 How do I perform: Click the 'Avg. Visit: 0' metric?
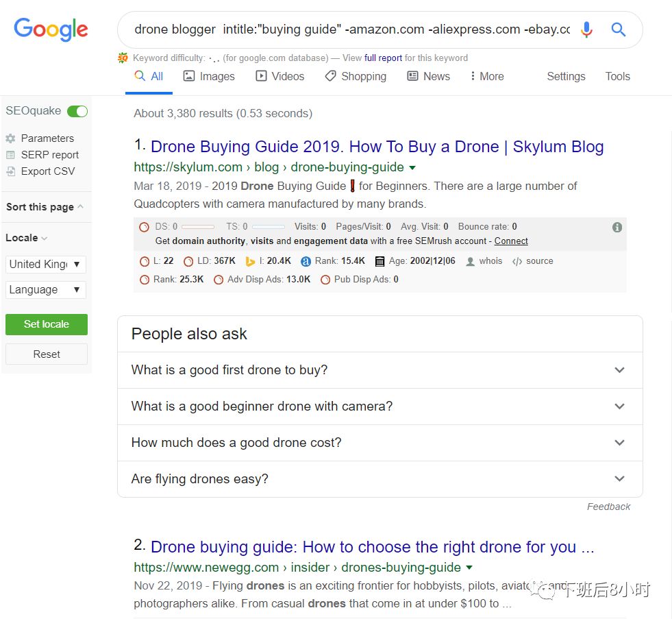click(424, 226)
